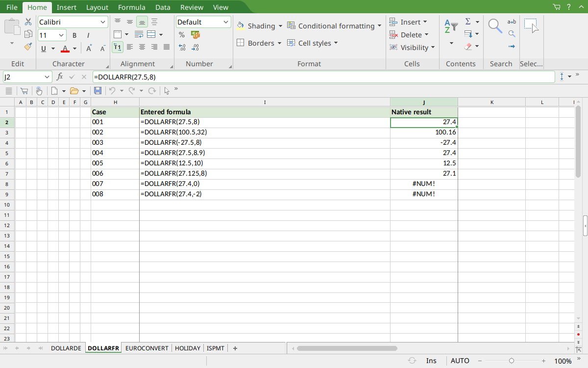588x368 pixels.
Task: Click the fx insert function icon
Action: (60, 77)
